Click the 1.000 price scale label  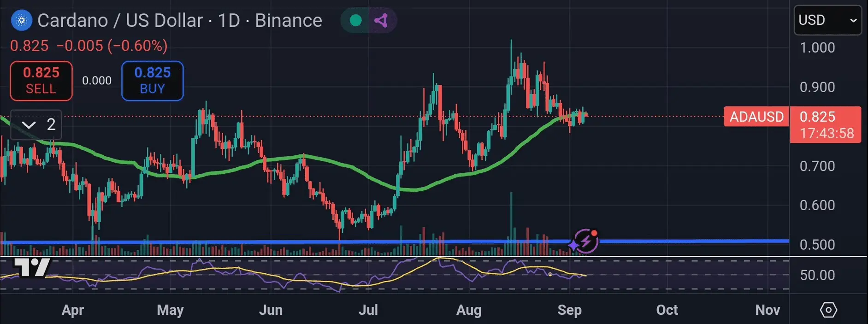click(x=817, y=47)
